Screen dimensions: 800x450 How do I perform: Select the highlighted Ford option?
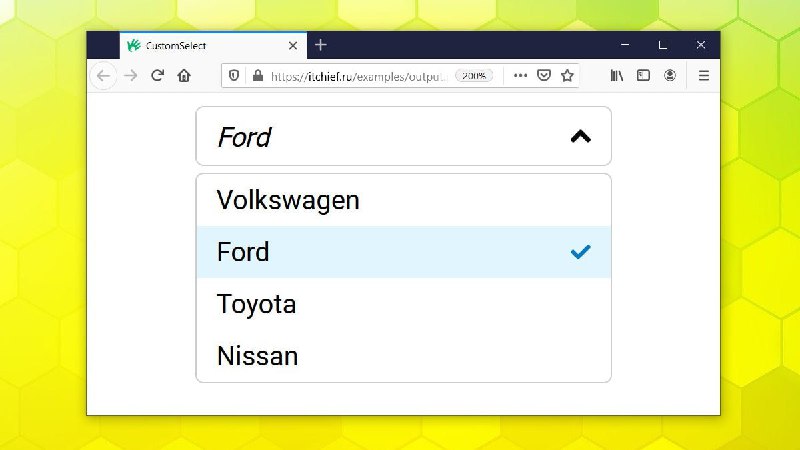[x=404, y=252]
